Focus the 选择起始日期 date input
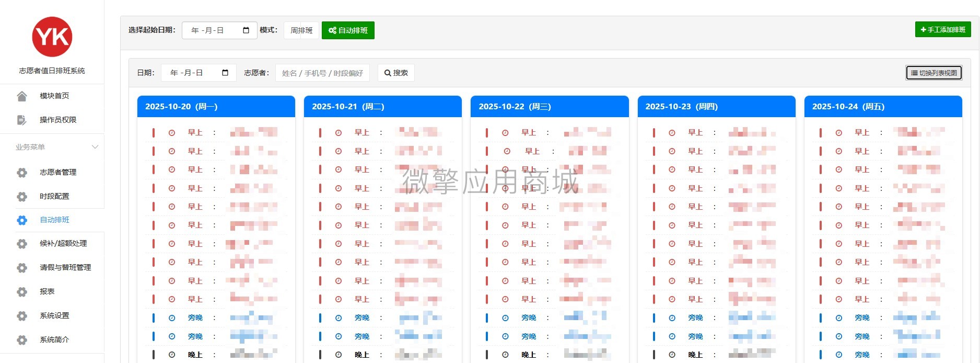 coord(219,30)
